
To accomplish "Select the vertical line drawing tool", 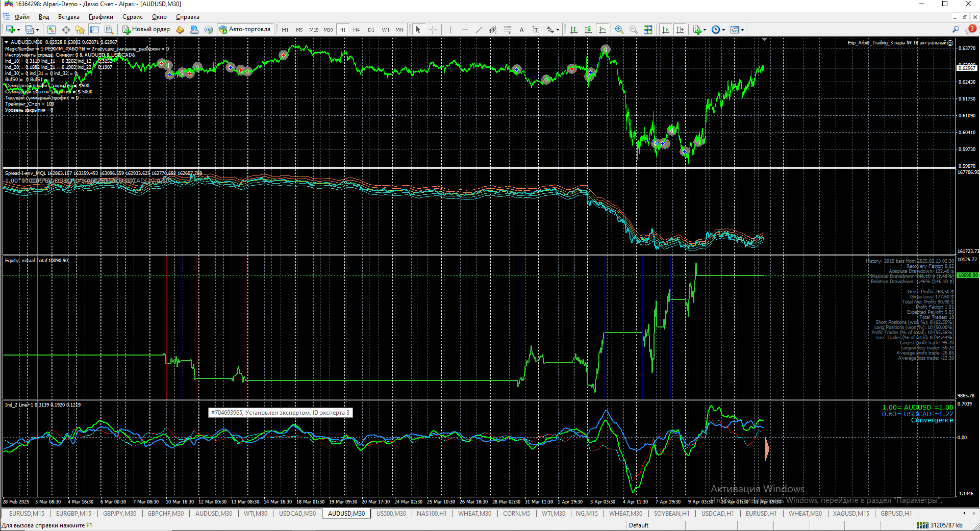I will [450, 30].
